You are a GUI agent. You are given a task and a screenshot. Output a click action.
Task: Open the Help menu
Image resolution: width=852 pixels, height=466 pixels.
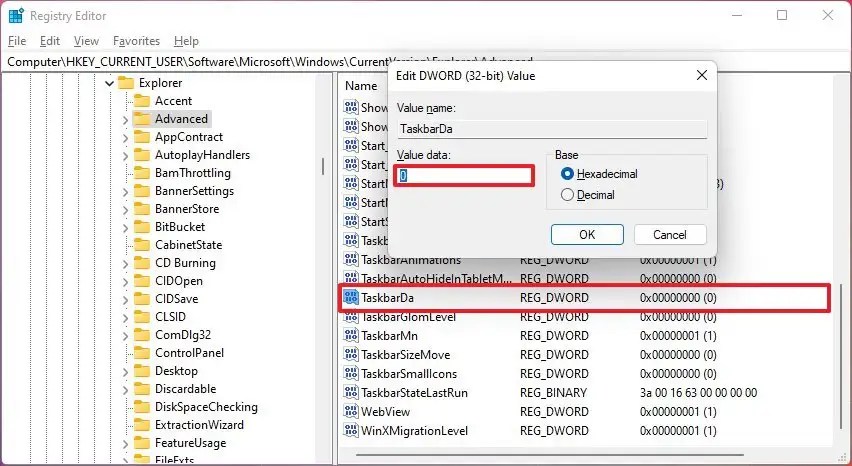186,41
